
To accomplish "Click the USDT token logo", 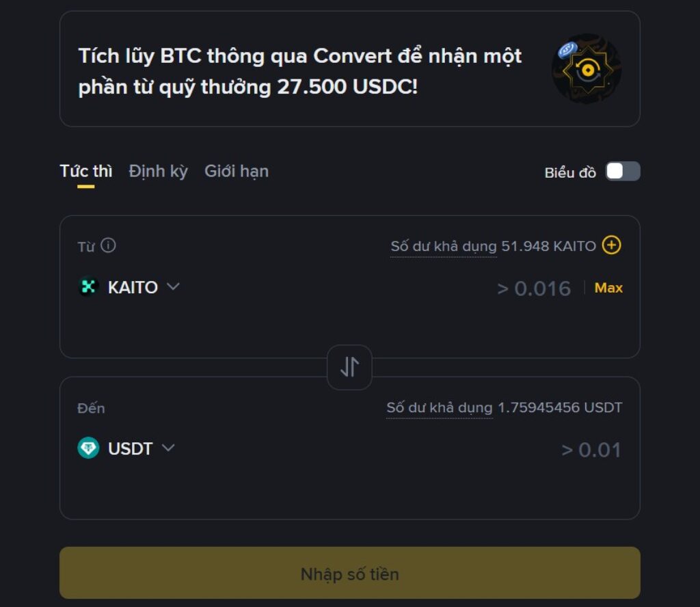I will click(89, 449).
